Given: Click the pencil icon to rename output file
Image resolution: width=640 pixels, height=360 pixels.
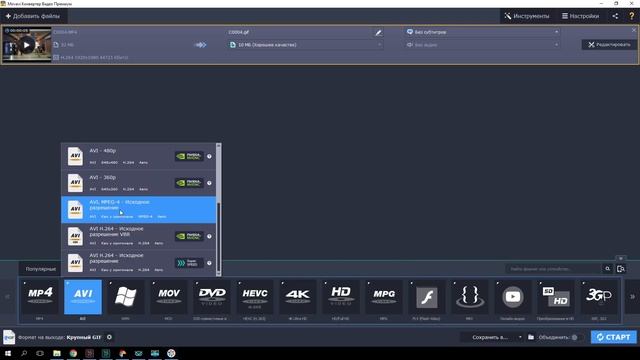Looking at the screenshot, I should pyautogui.click(x=378, y=32).
